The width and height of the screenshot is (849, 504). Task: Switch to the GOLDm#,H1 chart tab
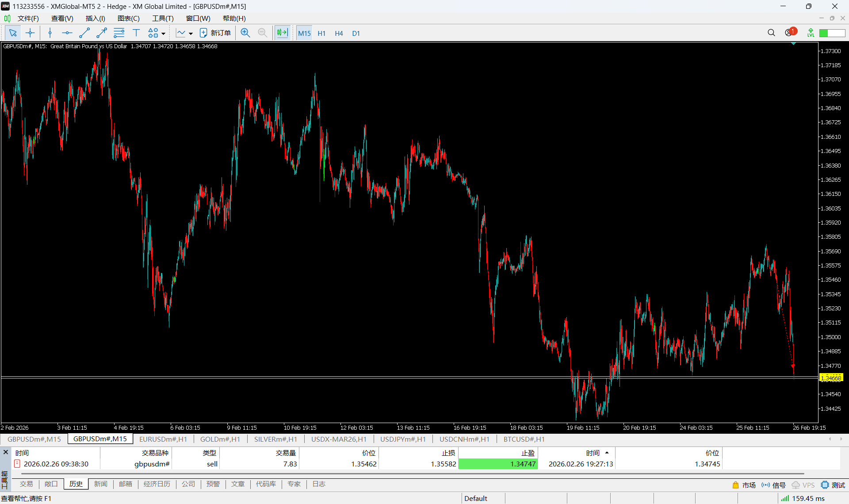click(x=220, y=439)
